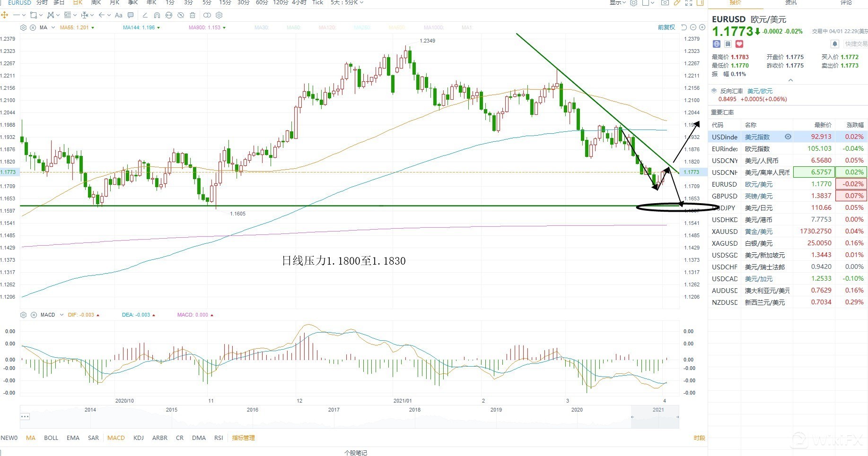Adjust the timeline range slider right handle
This screenshot has height=456, width=868.
point(677,417)
